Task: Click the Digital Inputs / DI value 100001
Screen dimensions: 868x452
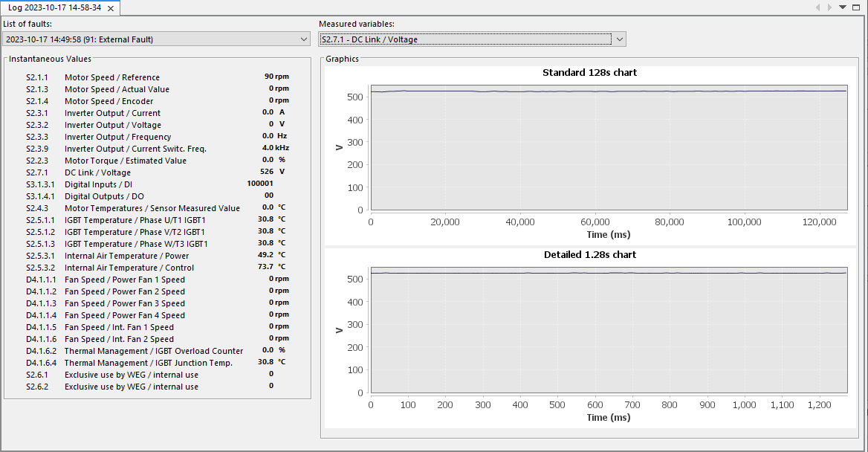Action: click(x=259, y=184)
